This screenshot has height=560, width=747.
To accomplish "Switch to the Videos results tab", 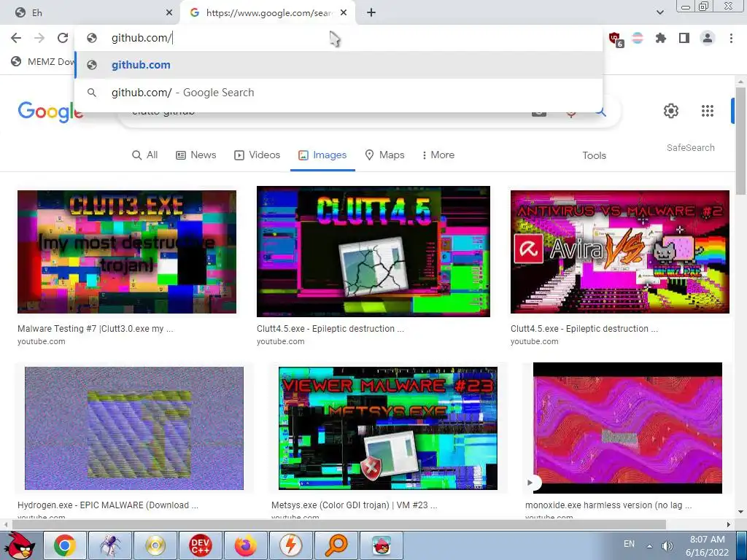I will 258,155.
